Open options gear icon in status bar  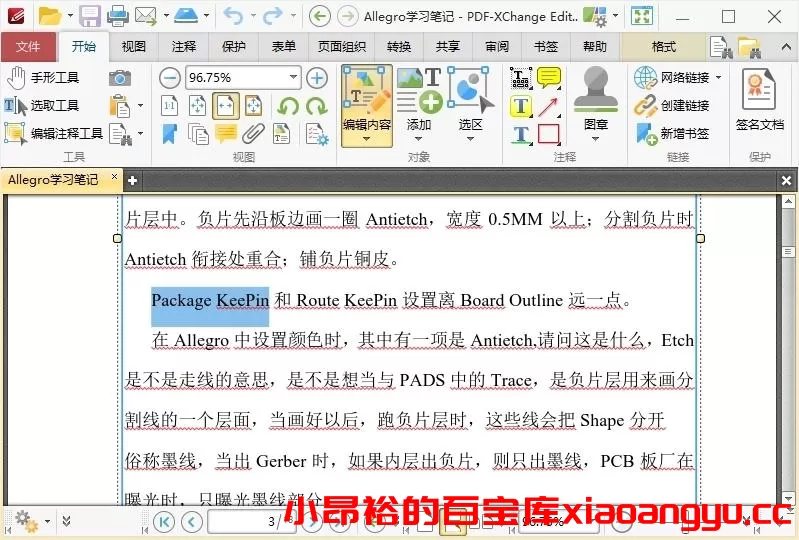pyautogui.click(x=26, y=521)
